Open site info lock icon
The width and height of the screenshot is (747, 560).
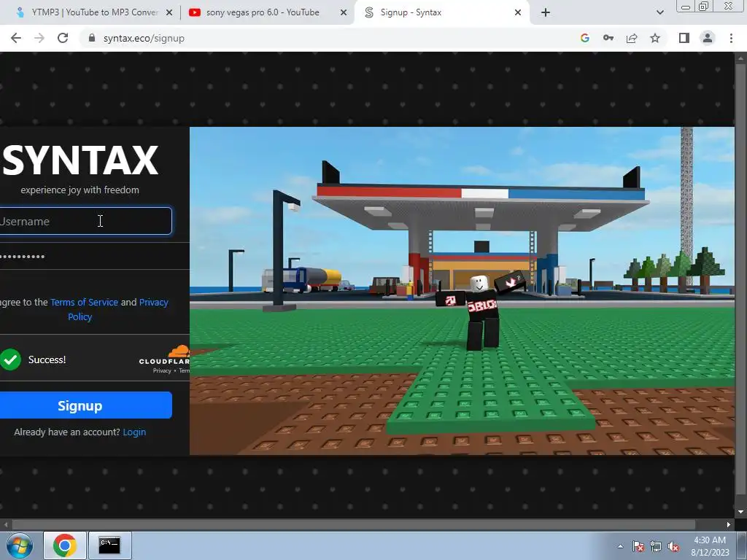tap(92, 38)
